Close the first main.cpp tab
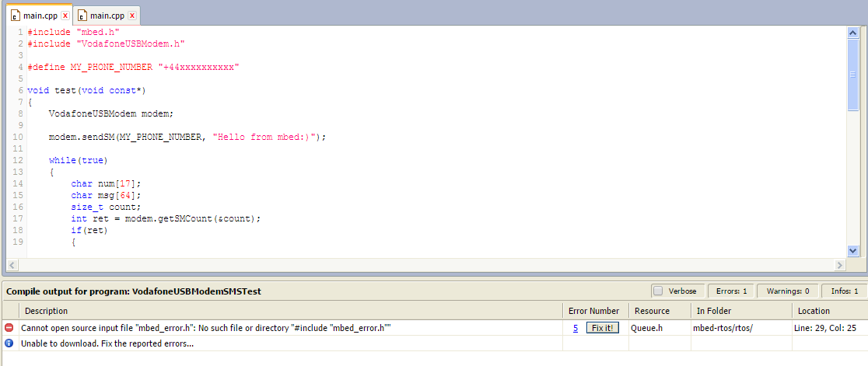868x366 pixels. (x=65, y=16)
